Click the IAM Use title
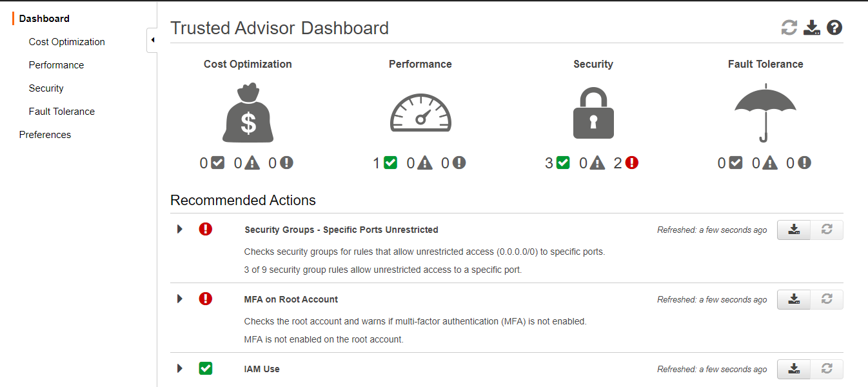 click(262, 369)
